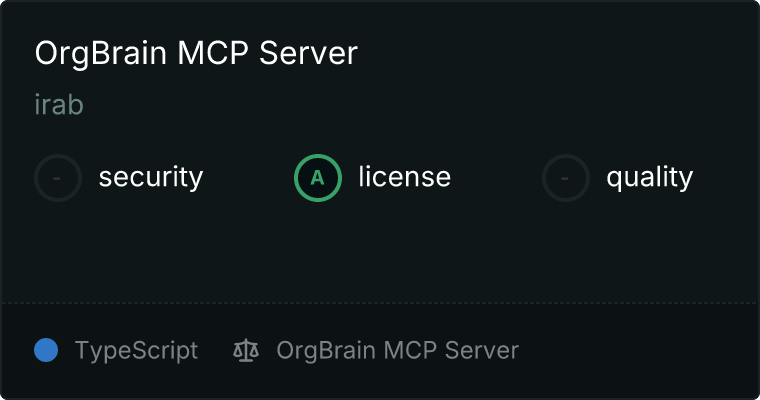The width and height of the screenshot is (760, 400).
Task: Click the dash inside the quality circle
Action: click(565, 178)
